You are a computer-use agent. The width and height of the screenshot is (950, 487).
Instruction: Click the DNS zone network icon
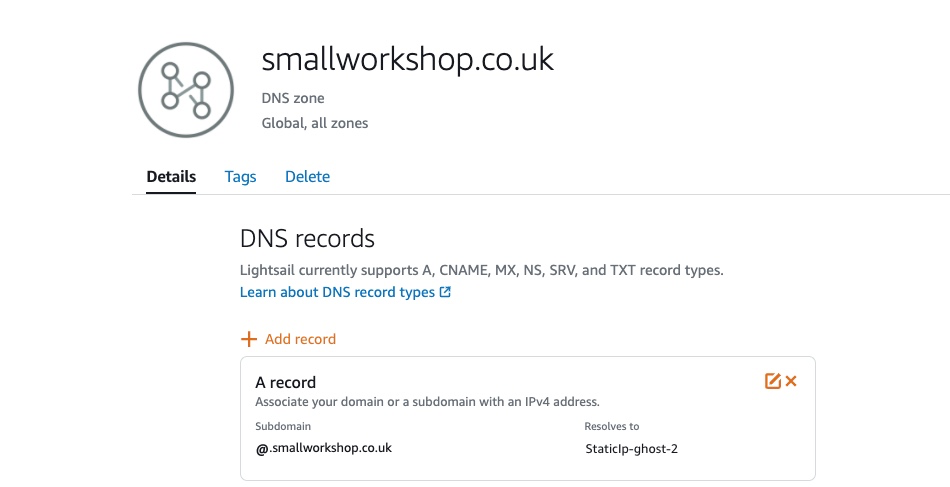[x=186, y=90]
